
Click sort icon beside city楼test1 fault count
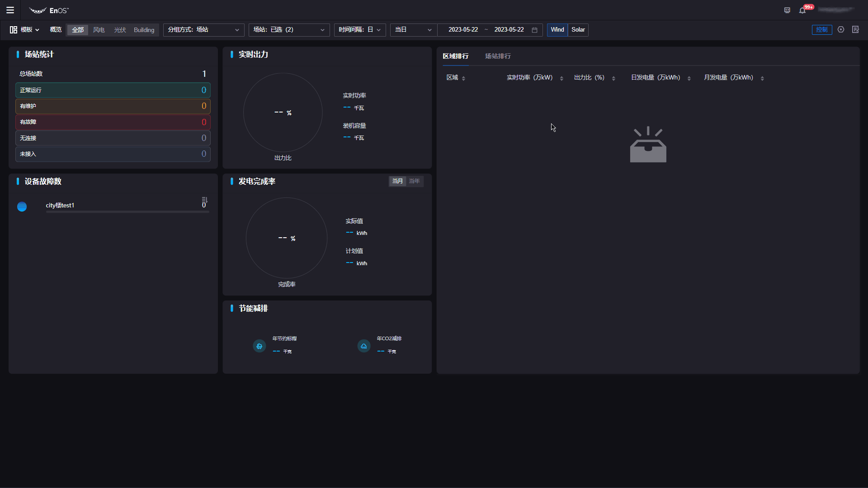coord(204,199)
